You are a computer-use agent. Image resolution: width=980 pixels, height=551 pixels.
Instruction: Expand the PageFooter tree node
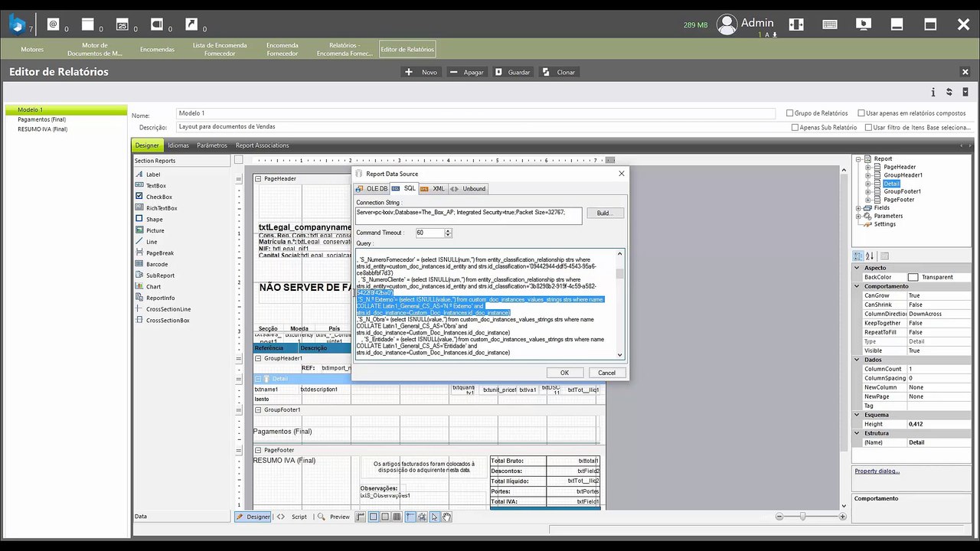[868, 200]
